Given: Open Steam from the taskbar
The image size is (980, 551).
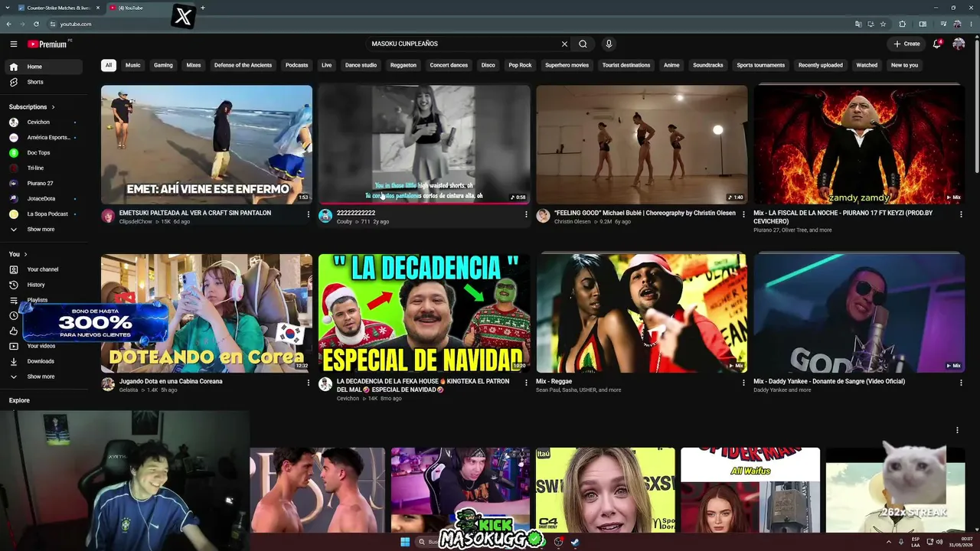Looking at the screenshot, I should [575, 542].
